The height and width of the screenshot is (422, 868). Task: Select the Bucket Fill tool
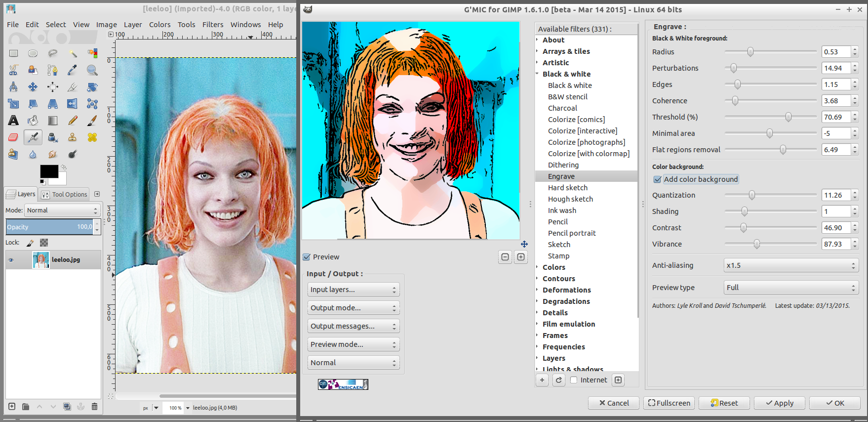point(33,121)
